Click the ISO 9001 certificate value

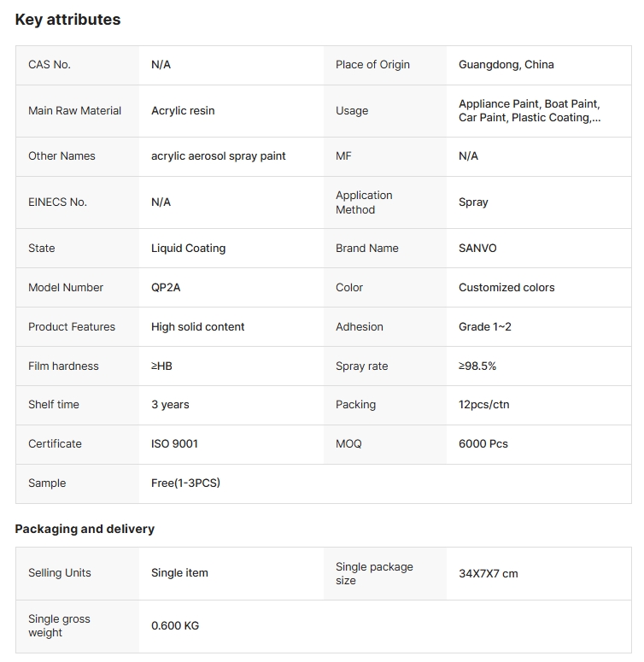(174, 444)
